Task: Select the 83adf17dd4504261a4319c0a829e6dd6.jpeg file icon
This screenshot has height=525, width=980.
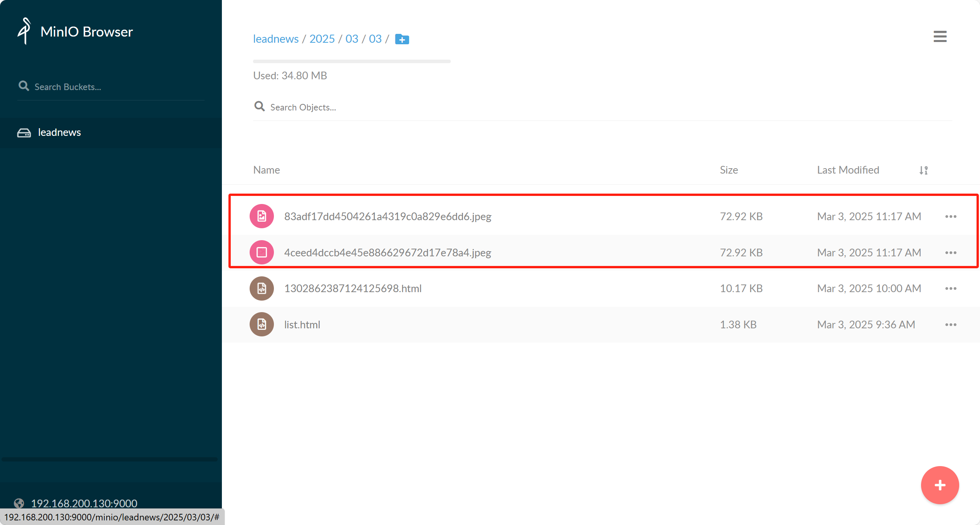Action: tap(262, 216)
